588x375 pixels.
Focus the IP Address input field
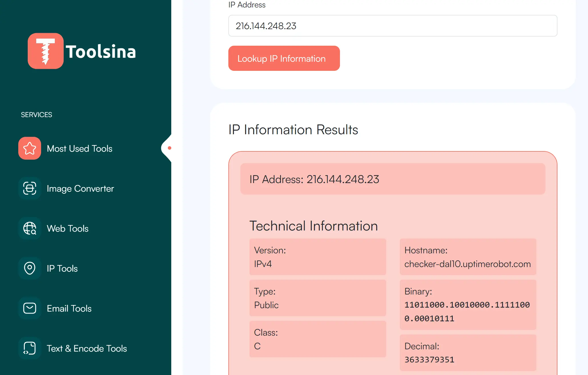392,26
